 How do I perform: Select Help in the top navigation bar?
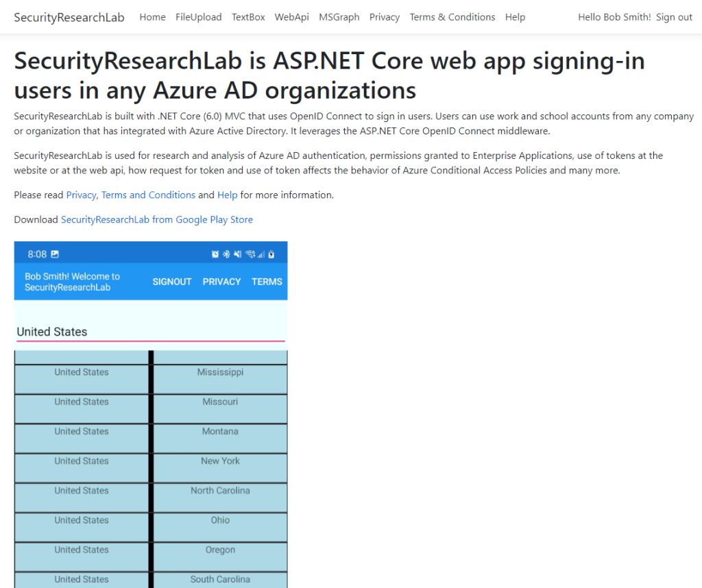(x=515, y=17)
